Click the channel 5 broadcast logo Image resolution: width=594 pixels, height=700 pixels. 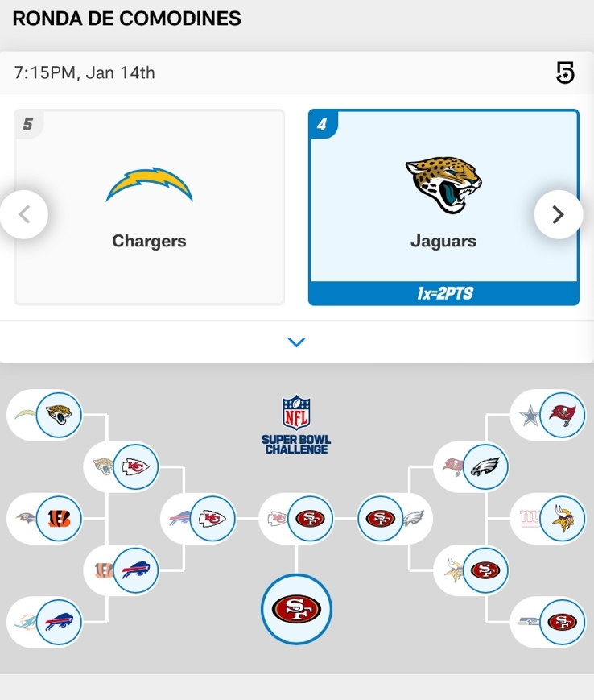tap(566, 73)
